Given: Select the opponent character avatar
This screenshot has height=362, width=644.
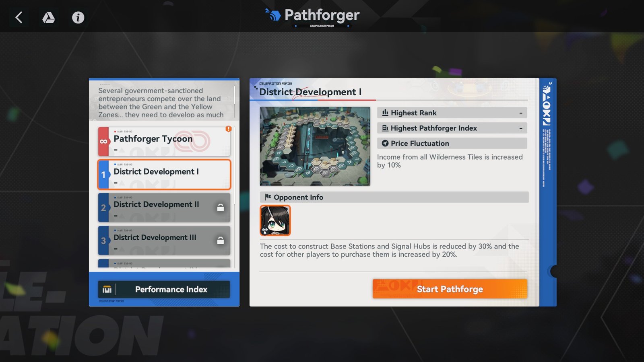Looking at the screenshot, I should tap(275, 220).
